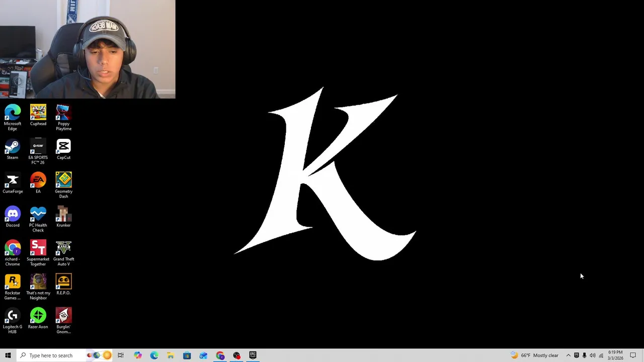Open the Action Center notifications
The height and width of the screenshot is (362, 644).
click(x=633, y=355)
